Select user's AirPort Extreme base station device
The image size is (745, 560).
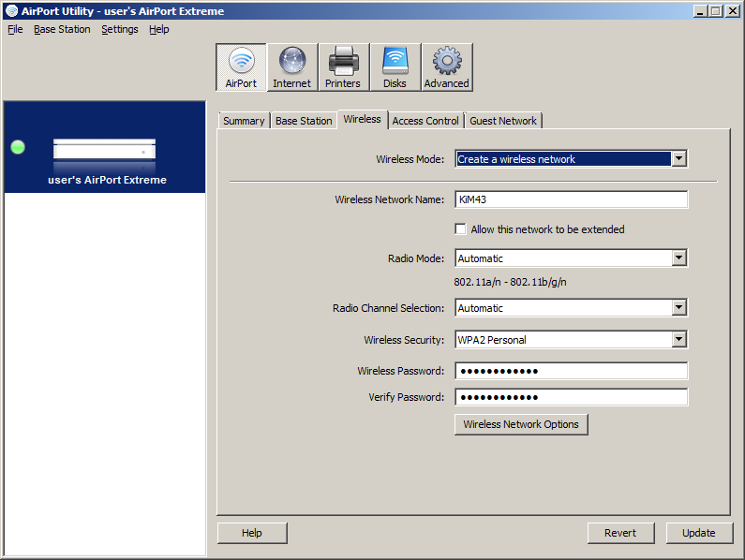coord(105,147)
